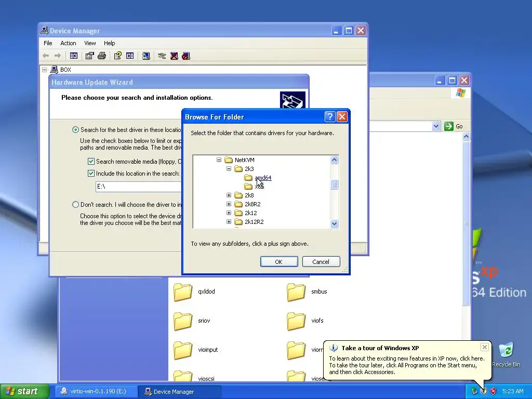Image resolution: width=532 pixels, height=399 pixels.
Task: Click Cancel in Browse For Folder
Action: (321, 262)
